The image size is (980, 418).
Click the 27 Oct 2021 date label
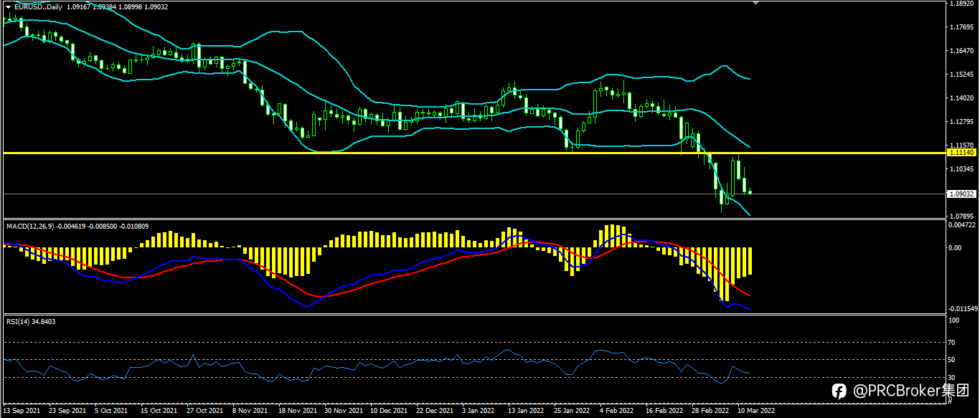[x=204, y=412]
